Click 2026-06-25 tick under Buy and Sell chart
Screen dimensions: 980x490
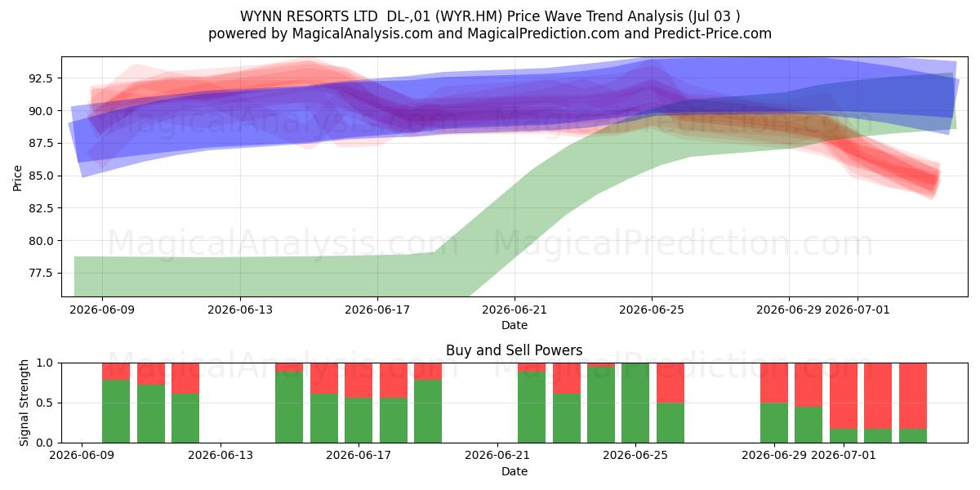(x=635, y=456)
